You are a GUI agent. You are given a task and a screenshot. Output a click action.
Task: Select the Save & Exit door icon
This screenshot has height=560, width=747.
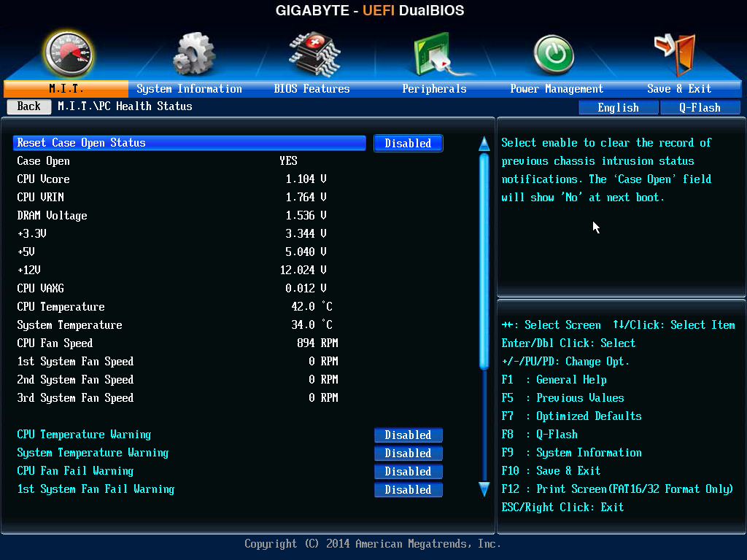[676, 55]
